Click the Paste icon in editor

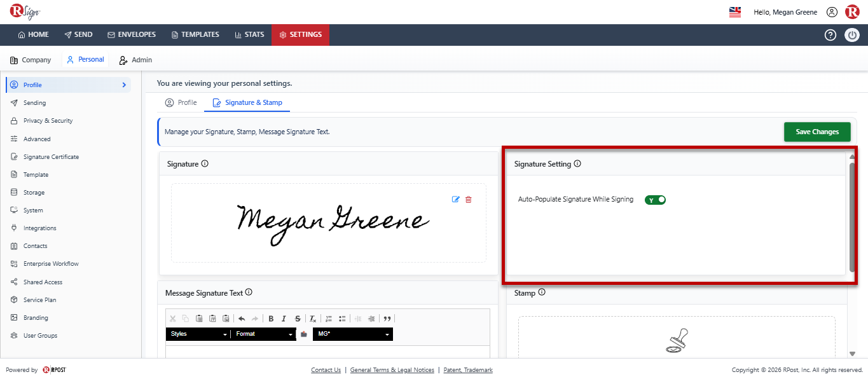(199, 319)
